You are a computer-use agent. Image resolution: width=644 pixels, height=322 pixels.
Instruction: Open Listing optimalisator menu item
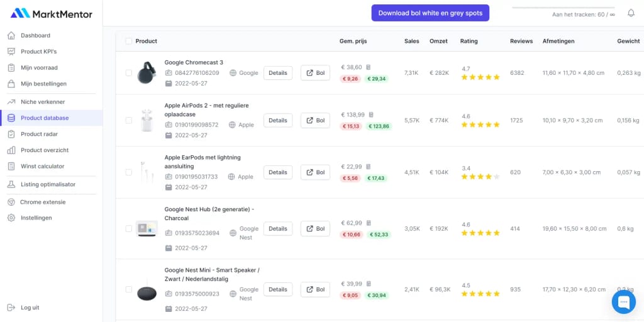(48, 184)
